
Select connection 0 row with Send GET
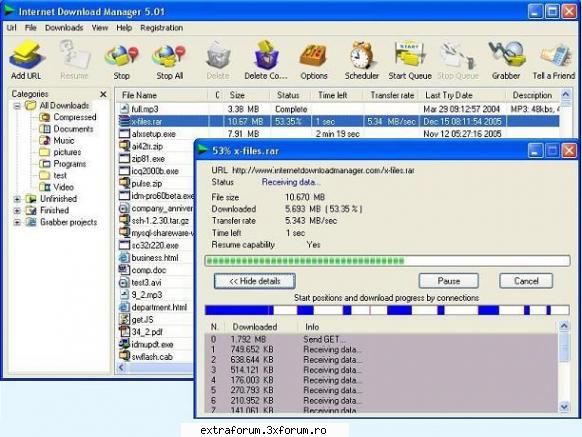click(x=381, y=339)
